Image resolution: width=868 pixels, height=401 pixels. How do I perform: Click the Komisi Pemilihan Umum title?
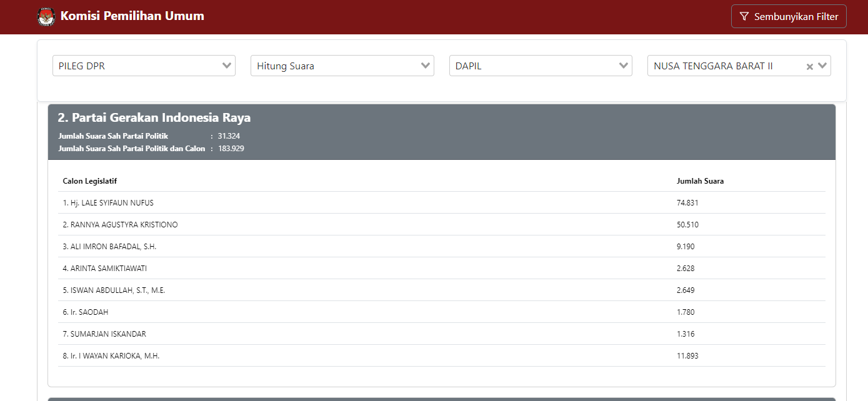pyautogui.click(x=132, y=16)
